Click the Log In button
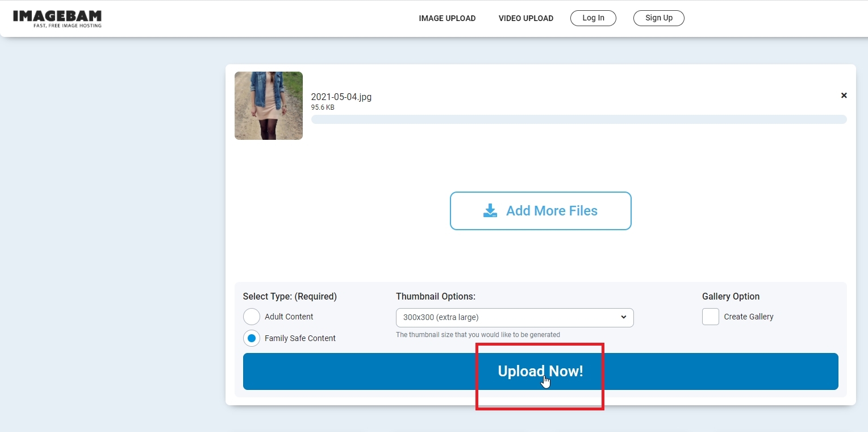Viewport: 868px width, 432px height. (593, 18)
